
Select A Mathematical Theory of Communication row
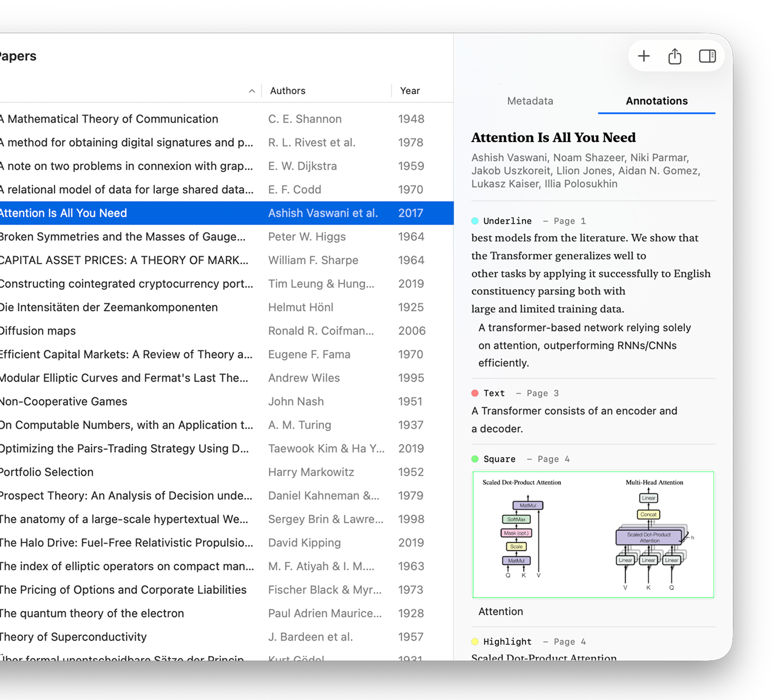(226, 119)
